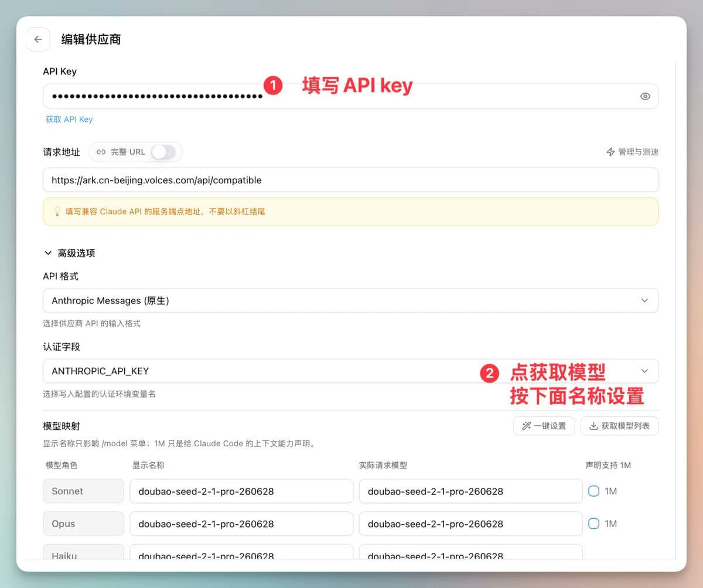Open the API 格式 dropdown

(350, 300)
